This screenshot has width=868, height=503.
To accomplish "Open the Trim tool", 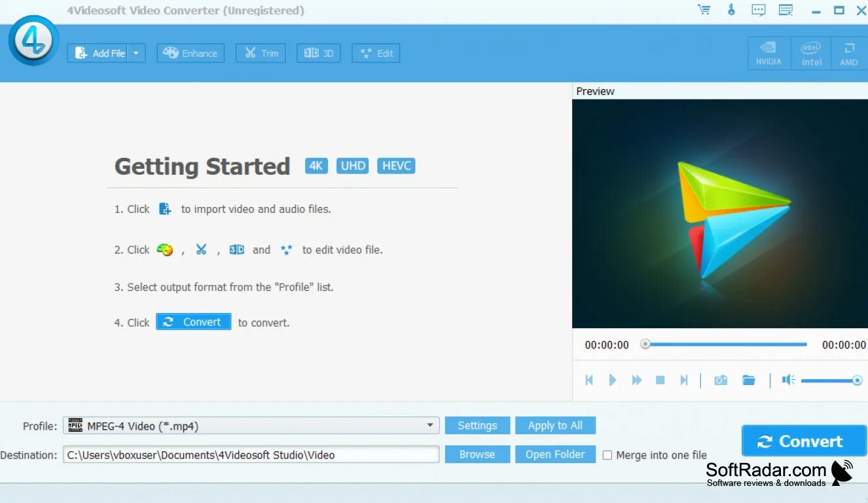I will point(261,53).
